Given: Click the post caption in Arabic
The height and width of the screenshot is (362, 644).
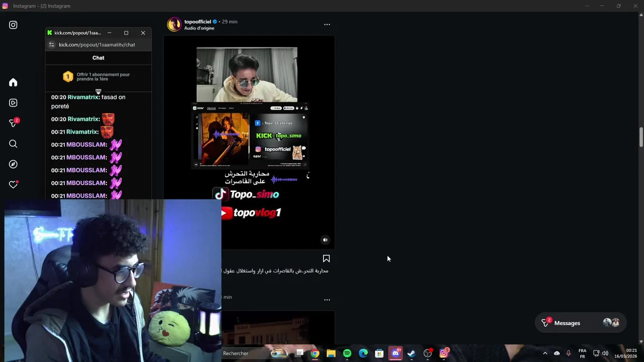Looking at the screenshot, I should (275, 271).
